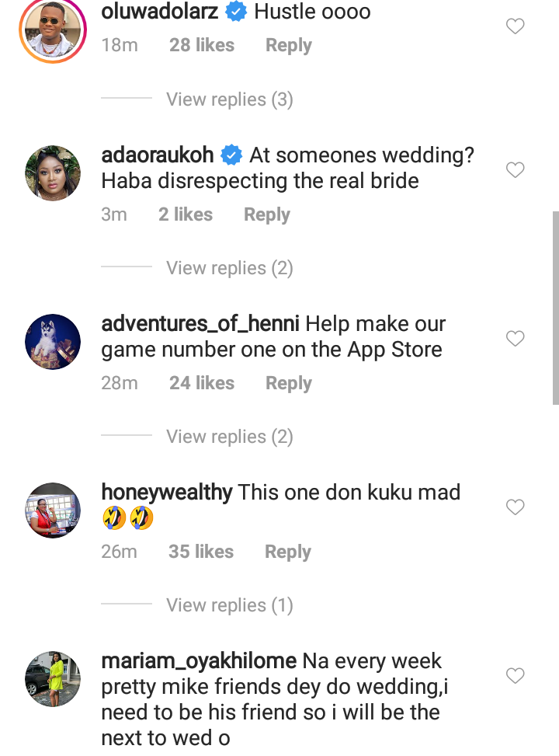This screenshot has height=756, width=559.
Task: Click the verified badge next to adaoraukoh
Action: click(x=231, y=155)
